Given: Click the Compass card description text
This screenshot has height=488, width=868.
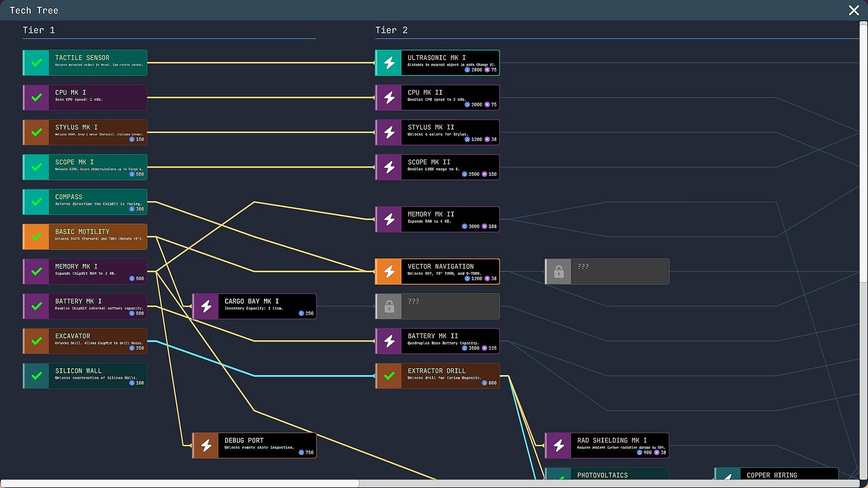Looking at the screenshot, I should click(98, 204).
